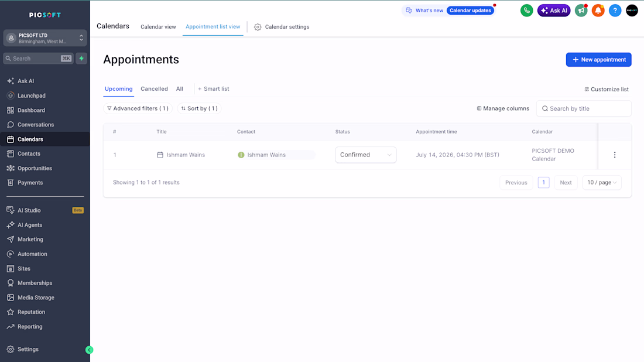The height and width of the screenshot is (362, 644).
Task: Click the purple Ask AI button
Action: (x=554, y=11)
